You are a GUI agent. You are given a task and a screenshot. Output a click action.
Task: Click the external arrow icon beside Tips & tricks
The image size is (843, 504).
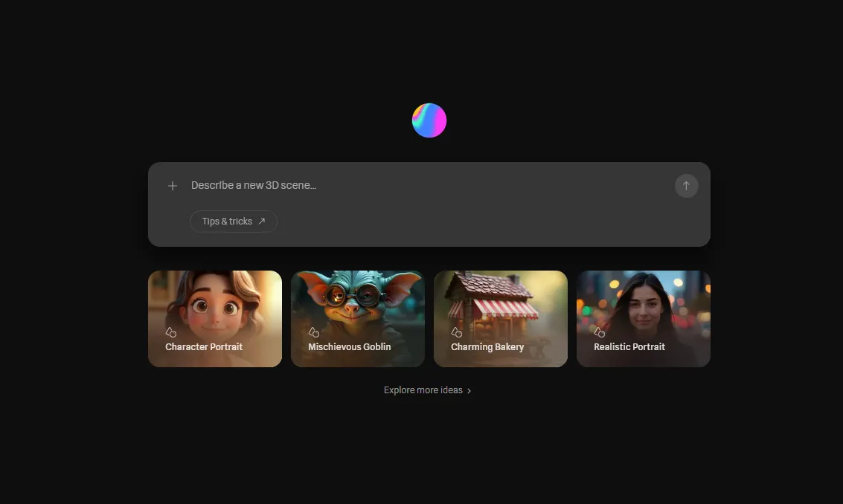pyautogui.click(x=262, y=222)
